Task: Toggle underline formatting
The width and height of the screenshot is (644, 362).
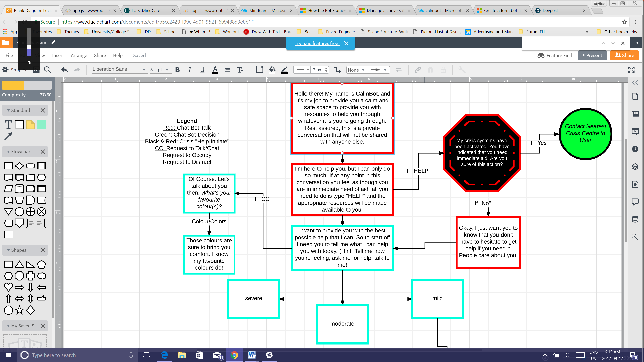Action: [202, 70]
